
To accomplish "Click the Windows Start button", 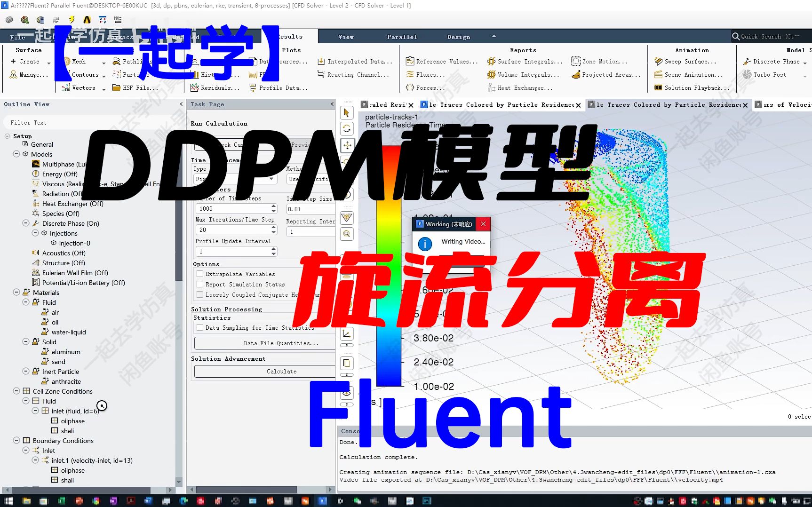I will pyautogui.click(x=8, y=500).
